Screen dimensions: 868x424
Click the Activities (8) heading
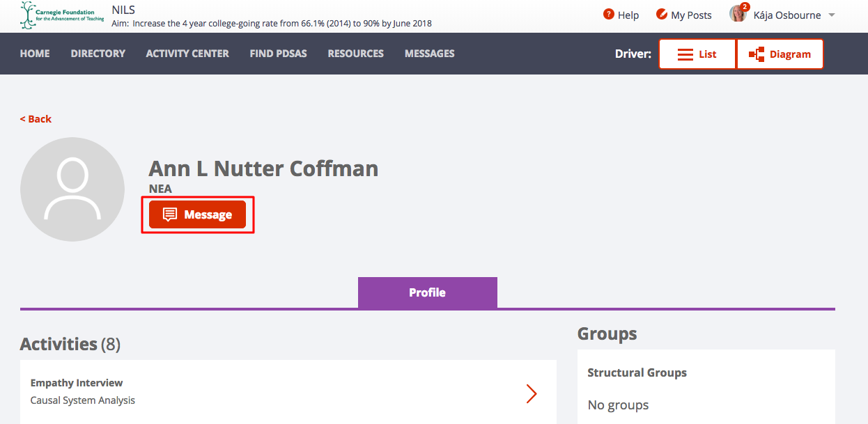[x=70, y=344]
